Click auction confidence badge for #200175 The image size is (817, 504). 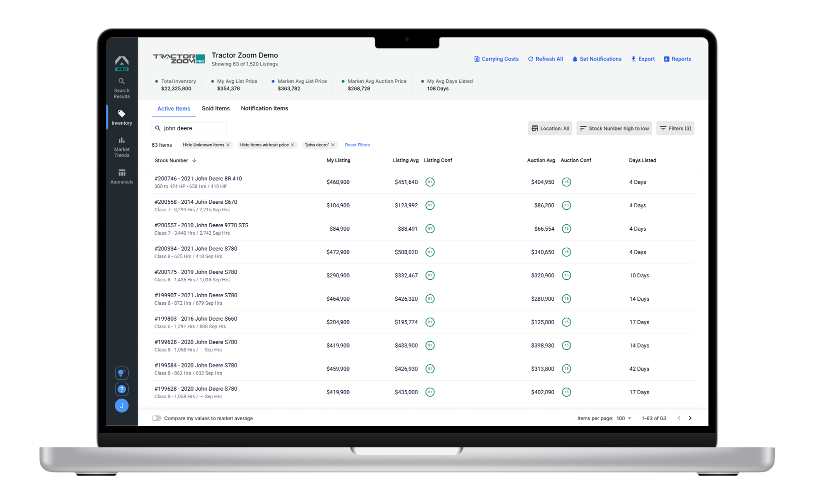click(x=566, y=275)
